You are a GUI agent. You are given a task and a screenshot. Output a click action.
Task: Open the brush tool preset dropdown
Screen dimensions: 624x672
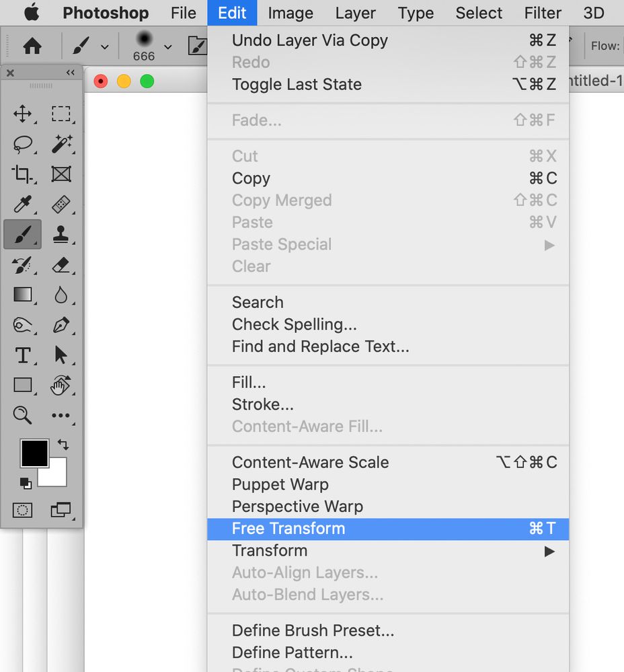click(x=104, y=47)
